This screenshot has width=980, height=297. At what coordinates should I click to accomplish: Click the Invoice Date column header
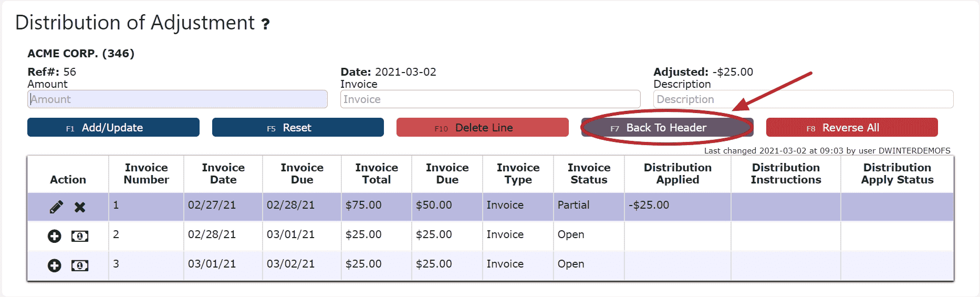click(223, 173)
